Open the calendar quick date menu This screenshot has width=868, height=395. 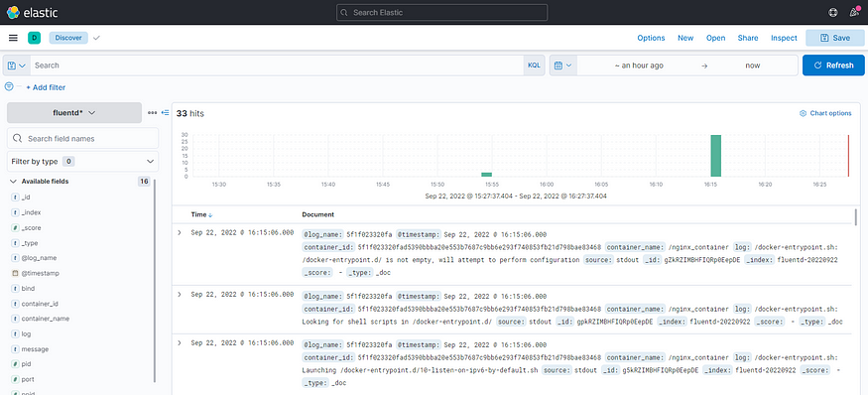click(563, 66)
